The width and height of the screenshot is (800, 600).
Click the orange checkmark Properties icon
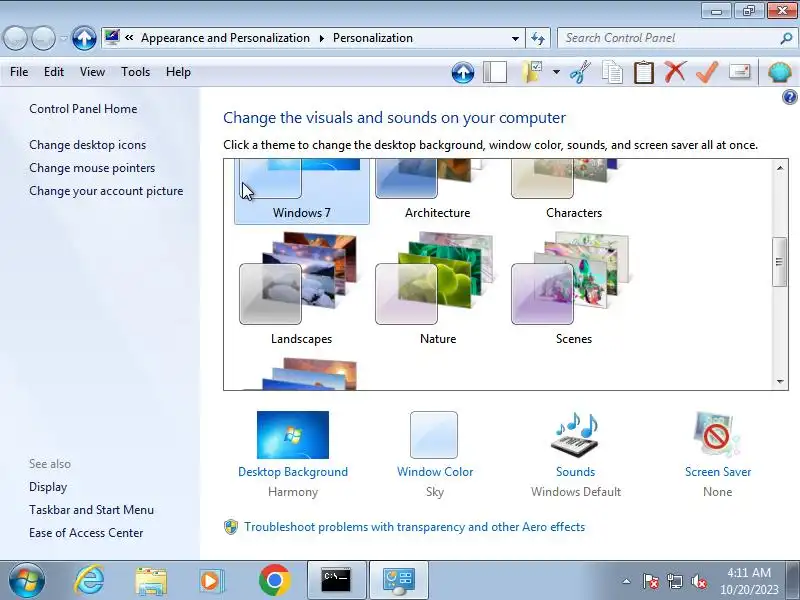707,72
